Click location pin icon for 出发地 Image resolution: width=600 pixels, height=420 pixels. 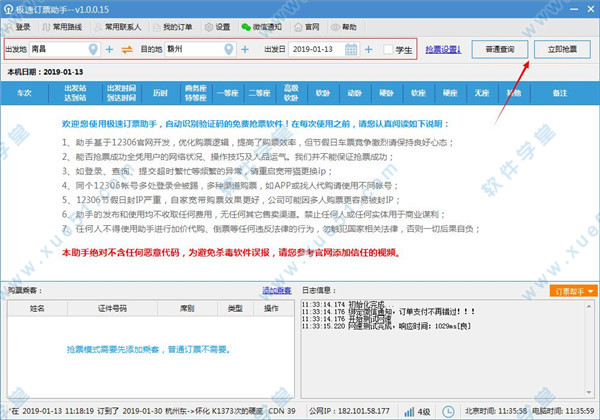[x=95, y=48]
